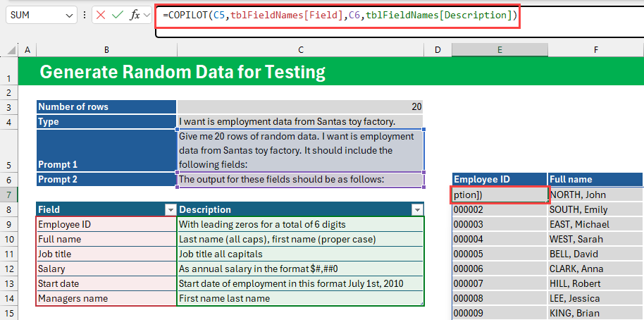The image size is (644, 320).
Task: Click the 'Employee ID' field cell in B9
Action: [x=106, y=224]
